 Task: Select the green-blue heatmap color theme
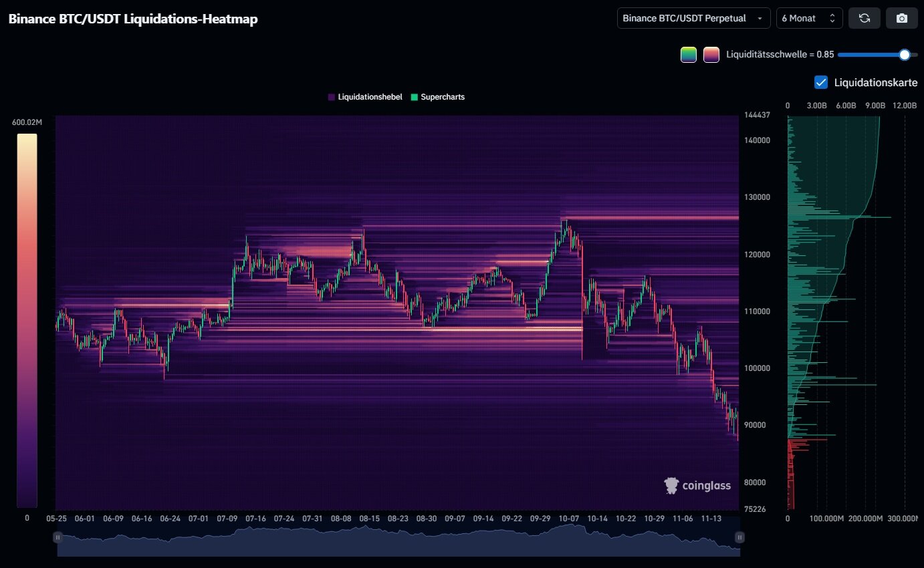tap(689, 55)
